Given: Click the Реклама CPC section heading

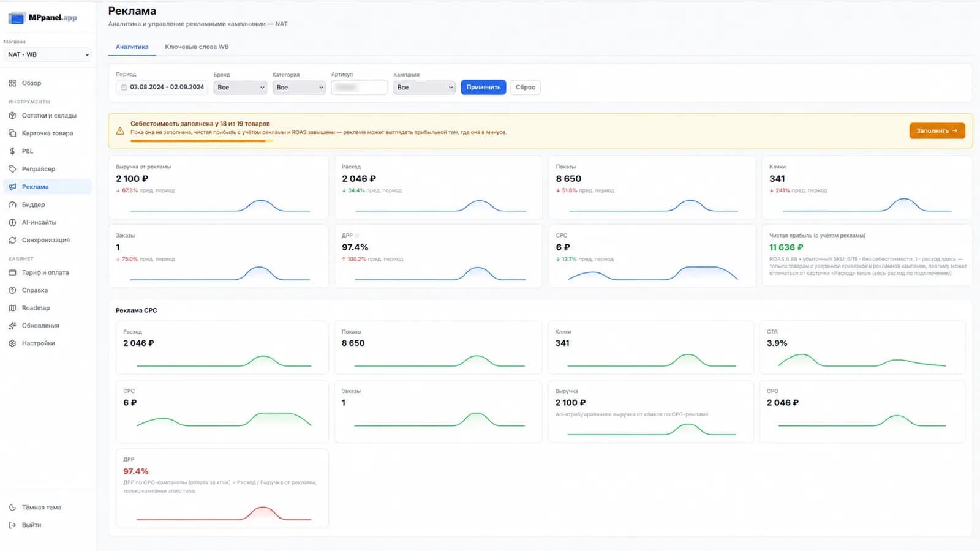Looking at the screenshot, I should [x=137, y=310].
